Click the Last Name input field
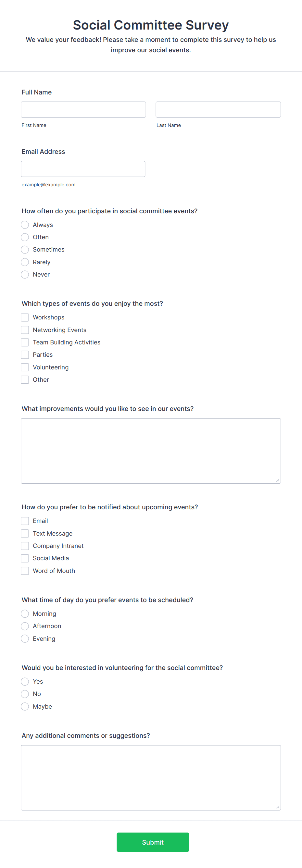The image size is (302, 868). [x=218, y=109]
